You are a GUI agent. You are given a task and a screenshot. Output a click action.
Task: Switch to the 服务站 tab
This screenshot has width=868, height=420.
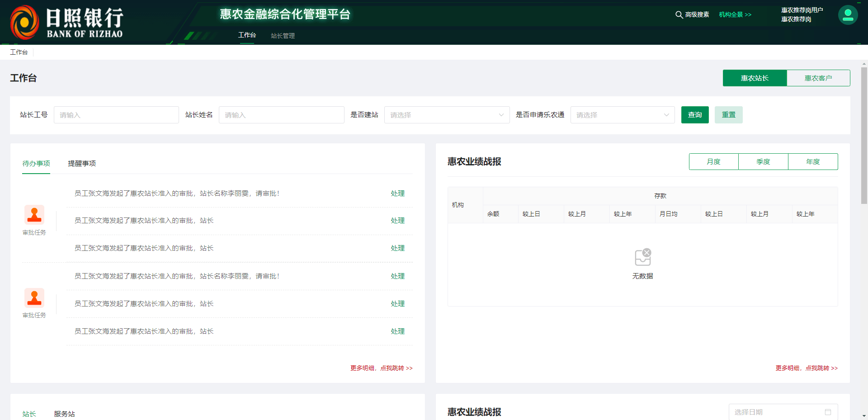point(64,414)
